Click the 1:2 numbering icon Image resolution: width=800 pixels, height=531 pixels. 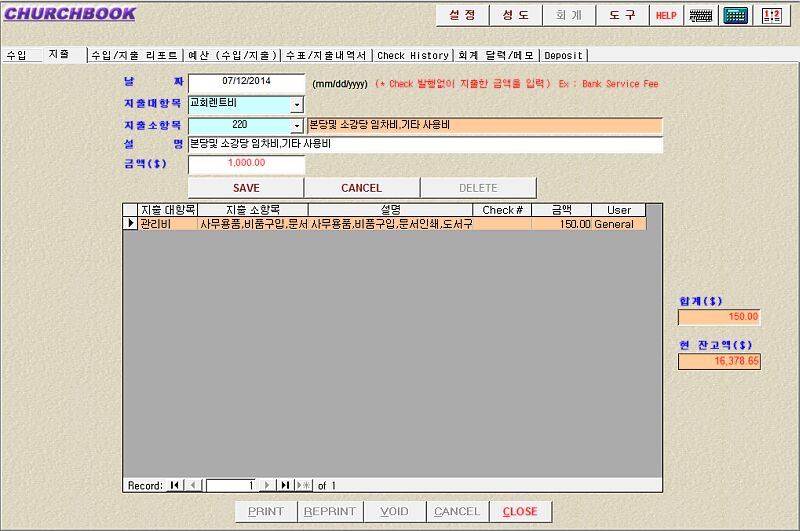771,15
